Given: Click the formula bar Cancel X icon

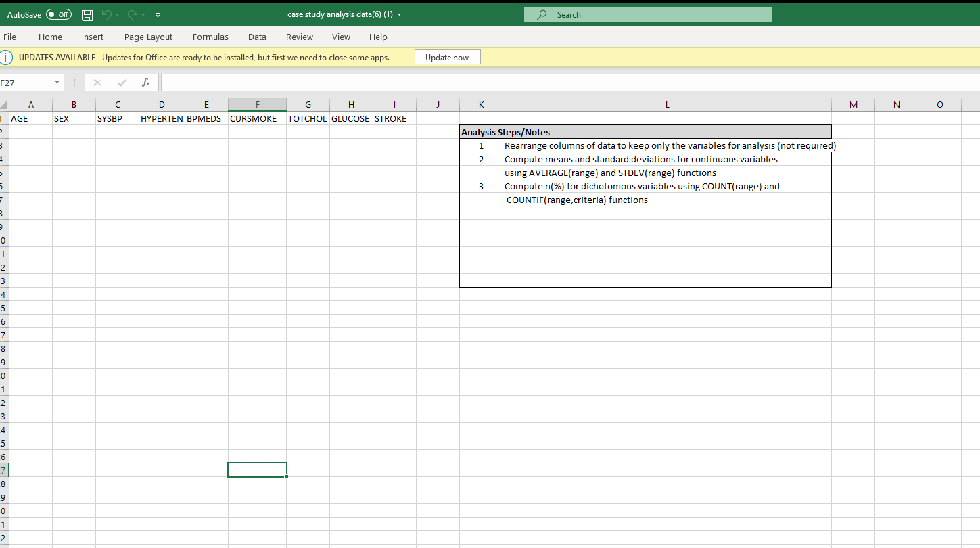Looking at the screenshot, I should point(97,83).
